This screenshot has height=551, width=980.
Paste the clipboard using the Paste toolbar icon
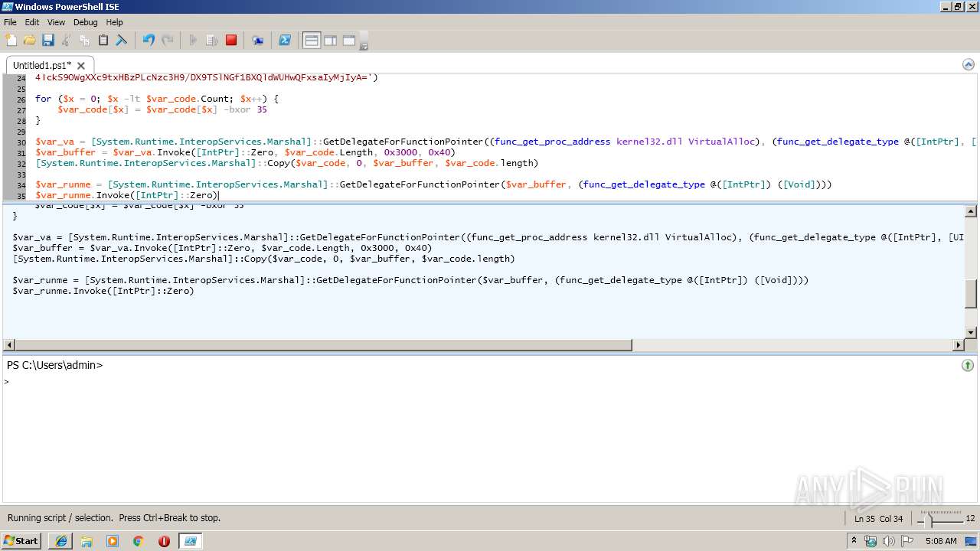click(103, 41)
